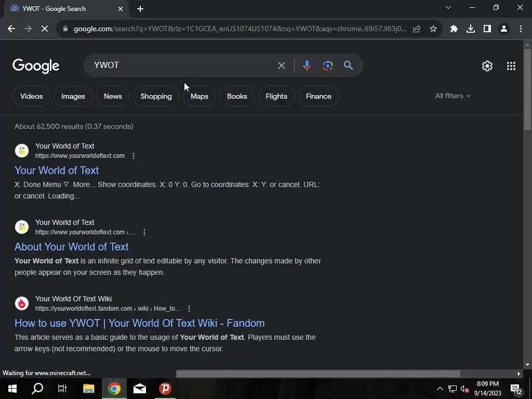
Task: Click the results count text
Action: 74,127
